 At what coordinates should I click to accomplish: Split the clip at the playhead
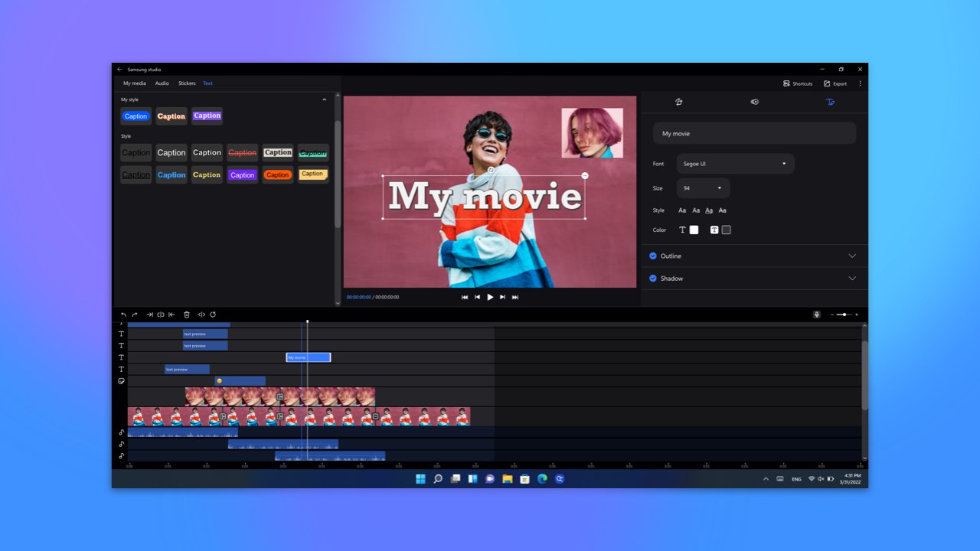click(x=161, y=315)
